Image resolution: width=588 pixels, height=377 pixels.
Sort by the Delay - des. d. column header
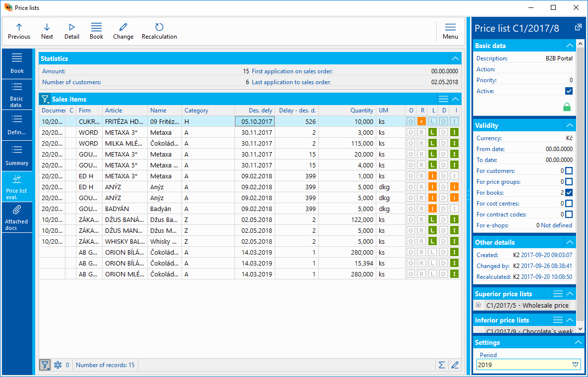tap(296, 110)
